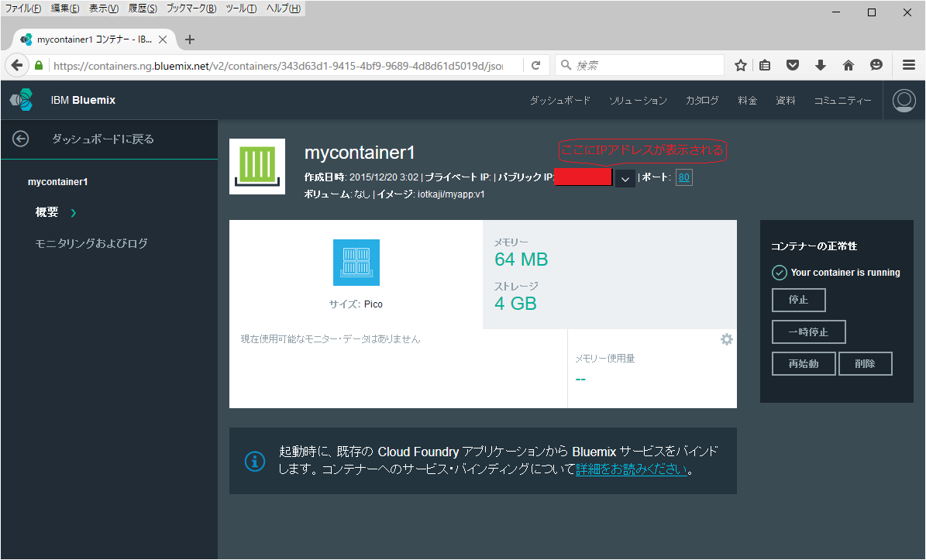Click the 削除 delete button
This screenshot has width=926, height=560.
(866, 363)
